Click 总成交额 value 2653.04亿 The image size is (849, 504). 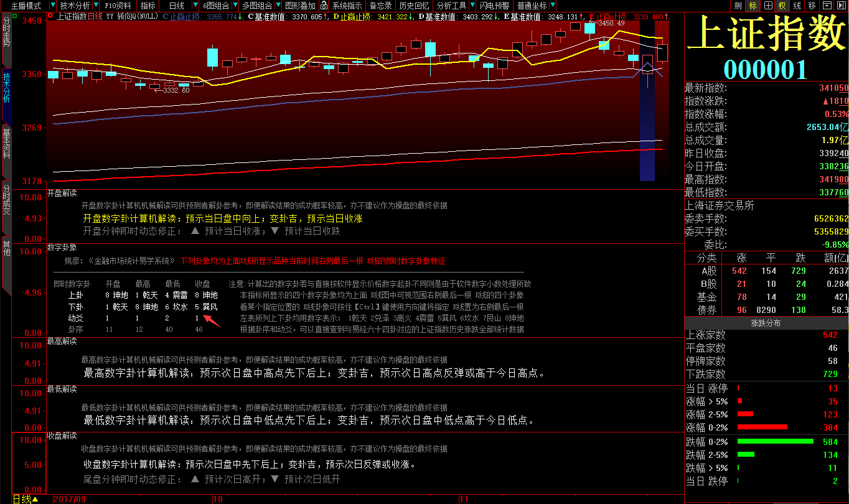click(x=827, y=128)
